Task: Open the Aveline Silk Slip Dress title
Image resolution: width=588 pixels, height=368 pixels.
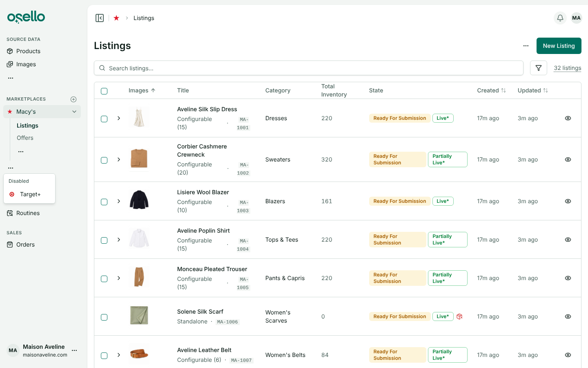Action: (x=207, y=109)
